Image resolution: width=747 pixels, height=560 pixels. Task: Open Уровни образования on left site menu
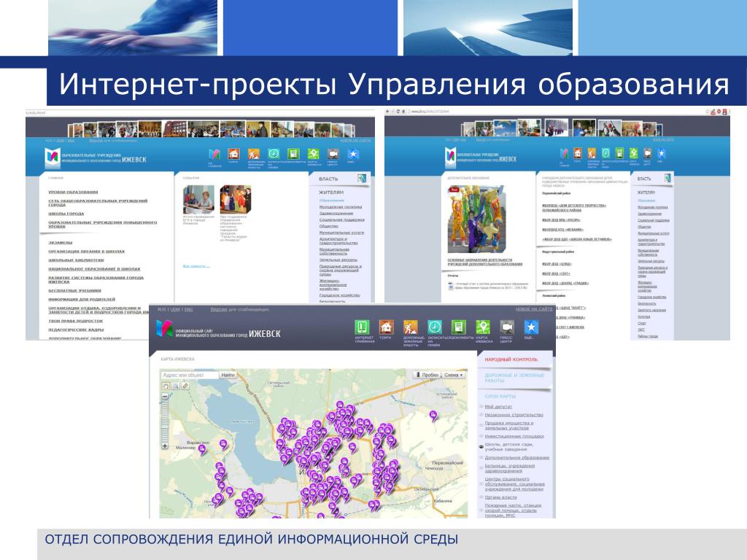[73, 192]
